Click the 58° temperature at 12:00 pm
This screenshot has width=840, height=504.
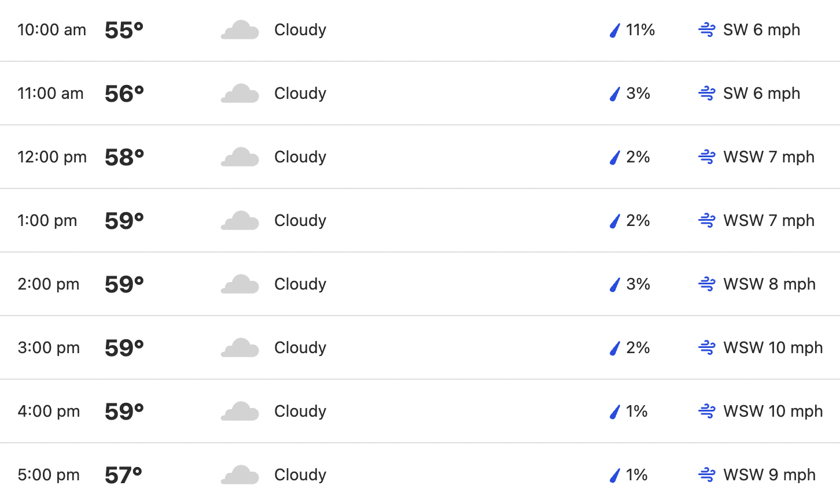click(124, 157)
